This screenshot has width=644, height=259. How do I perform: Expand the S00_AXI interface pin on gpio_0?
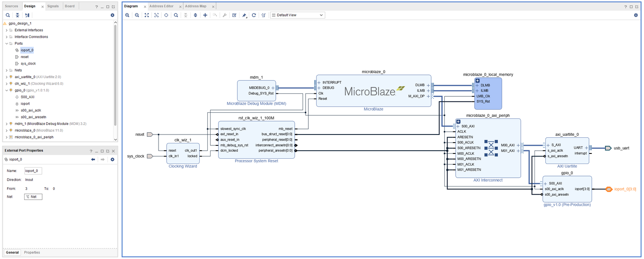coord(545,184)
